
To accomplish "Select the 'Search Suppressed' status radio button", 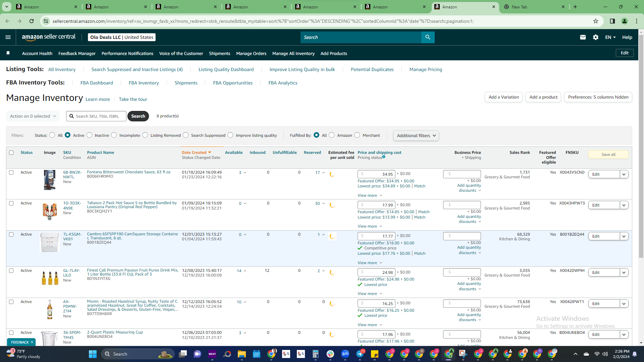I will coord(186,135).
